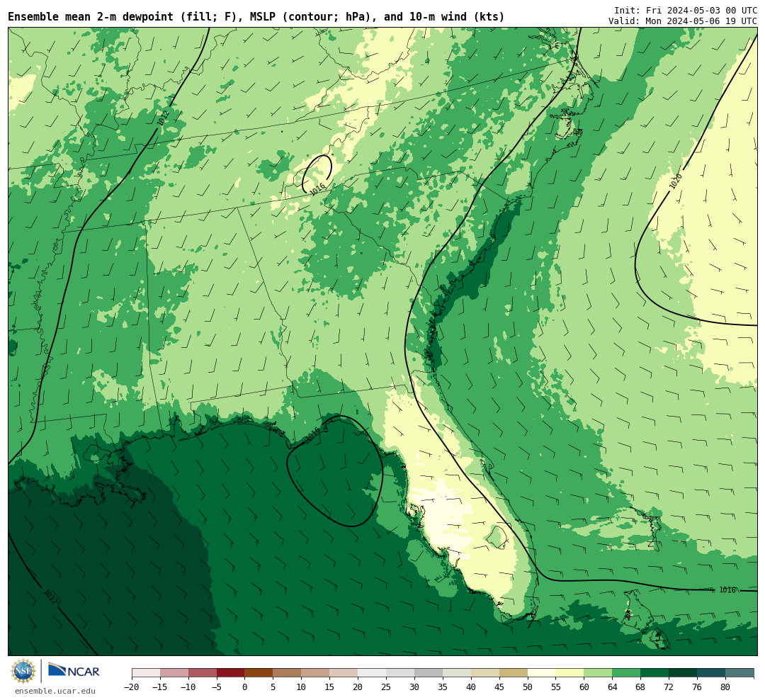Click the colorbar tick label -20

[x=132, y=687]
